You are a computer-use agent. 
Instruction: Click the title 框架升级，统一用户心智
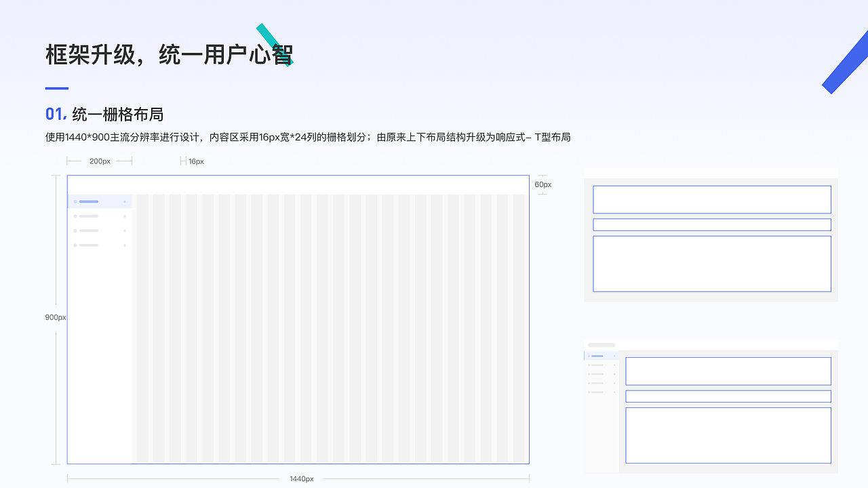[170, 52]
